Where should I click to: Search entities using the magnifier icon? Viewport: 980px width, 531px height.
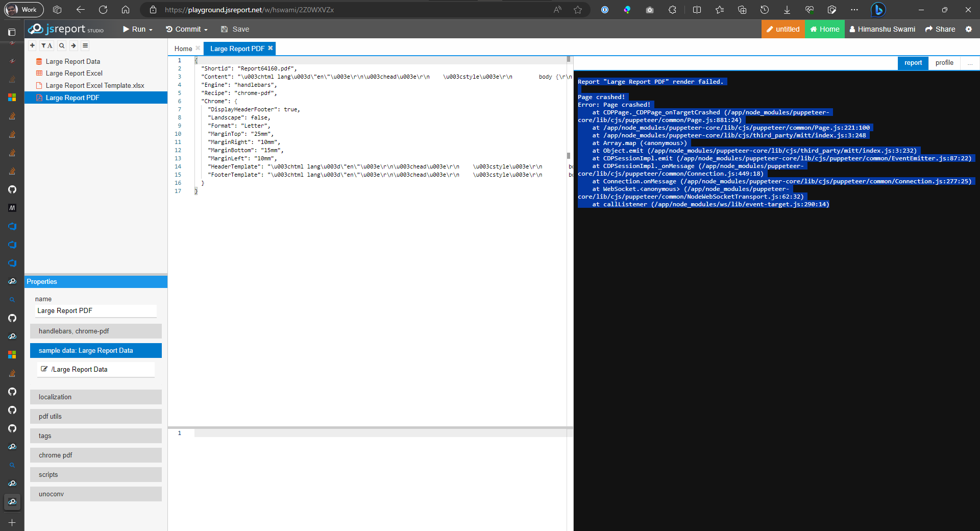[61, 45]
